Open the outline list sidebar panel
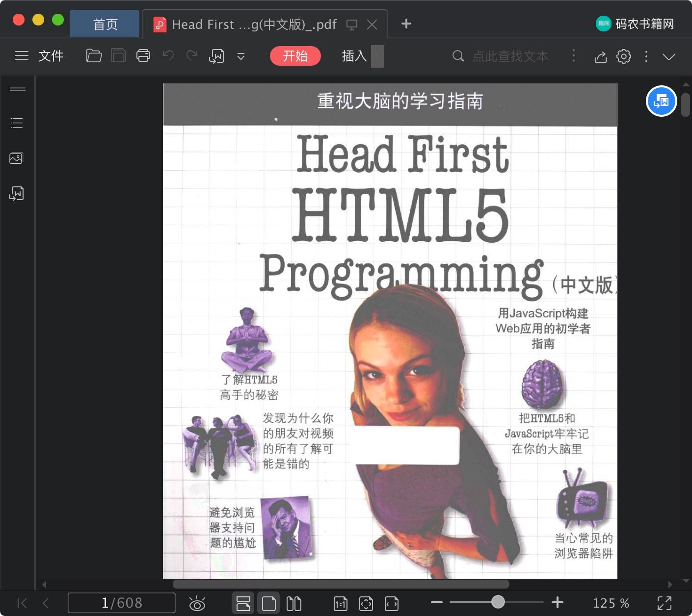 17,123
